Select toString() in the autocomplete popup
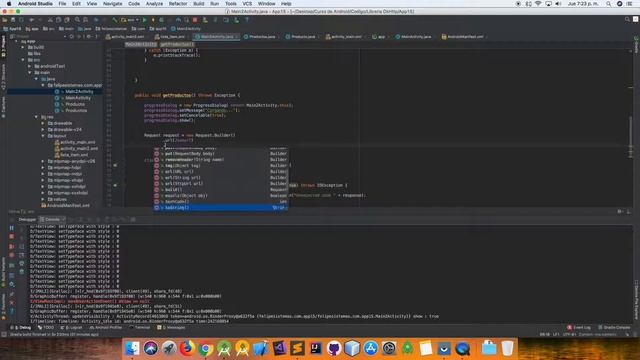The image size is (640, 360). [x=220, y=208]
